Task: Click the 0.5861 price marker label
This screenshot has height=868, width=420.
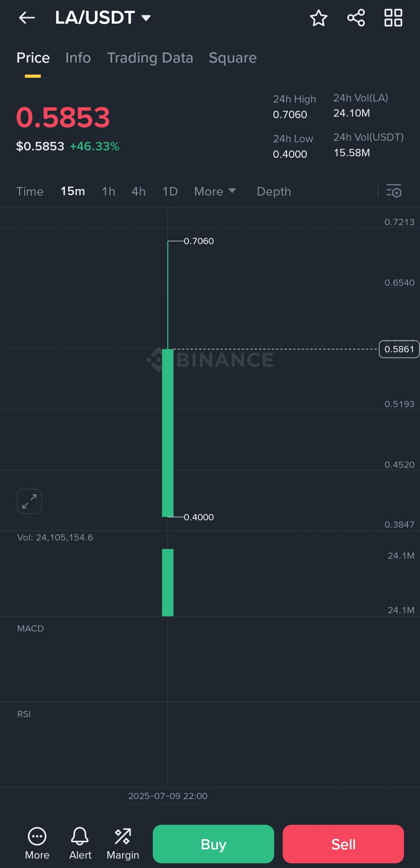Action: click(399, 349)
